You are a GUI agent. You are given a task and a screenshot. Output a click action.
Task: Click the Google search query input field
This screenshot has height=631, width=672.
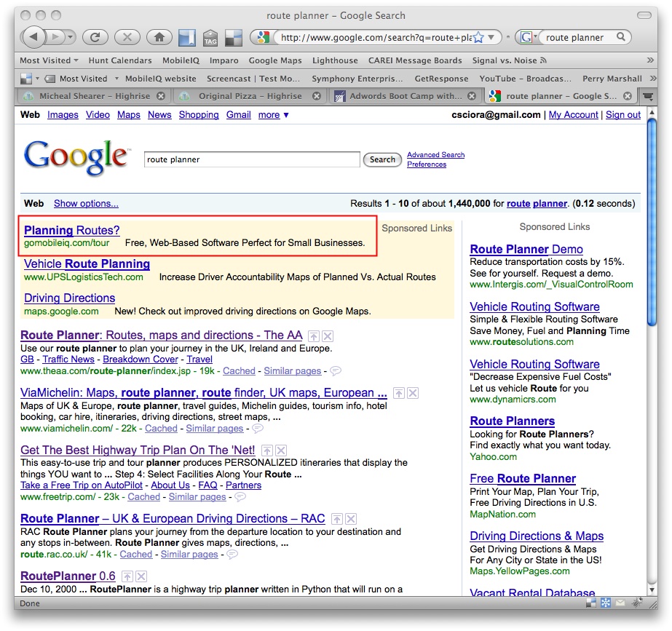pos(251,159)
